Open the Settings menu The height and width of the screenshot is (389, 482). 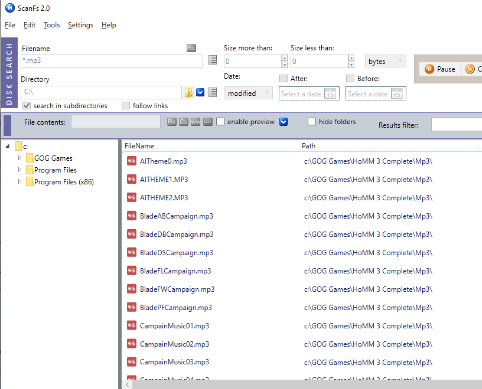point(80,25)
